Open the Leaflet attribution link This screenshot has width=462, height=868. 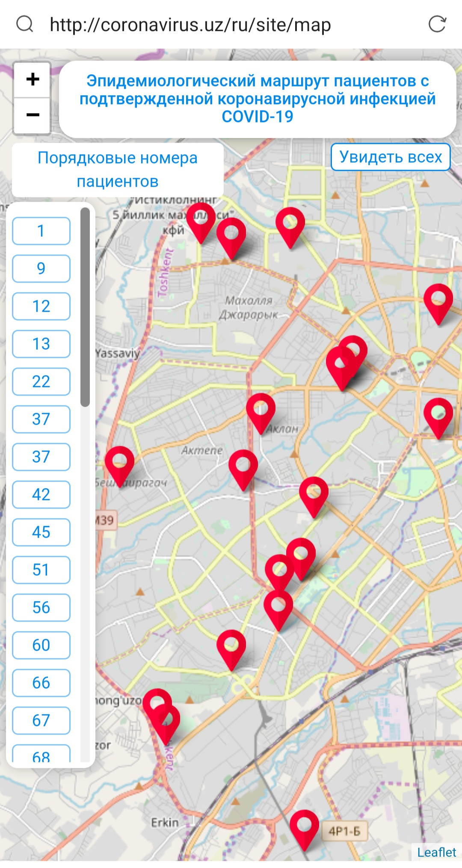coord(436,852)
